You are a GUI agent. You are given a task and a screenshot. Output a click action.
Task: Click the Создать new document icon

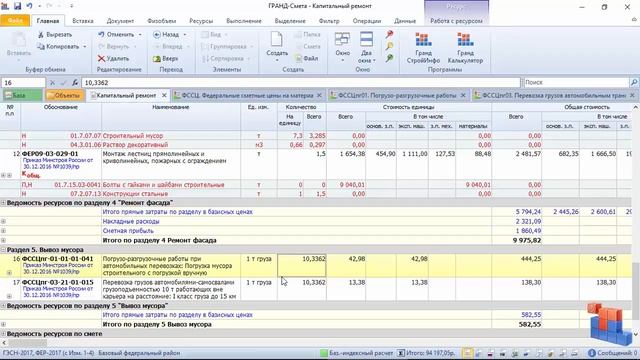click(x=277, y=40)
